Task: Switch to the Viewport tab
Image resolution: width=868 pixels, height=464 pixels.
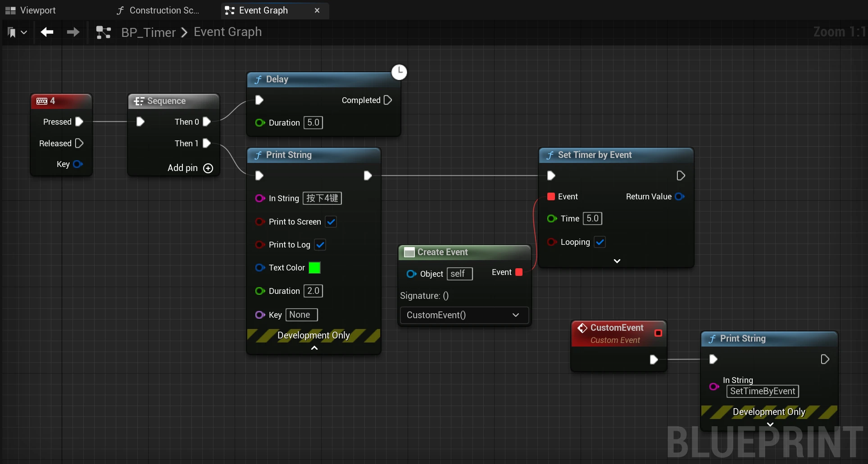Action: 31,10
